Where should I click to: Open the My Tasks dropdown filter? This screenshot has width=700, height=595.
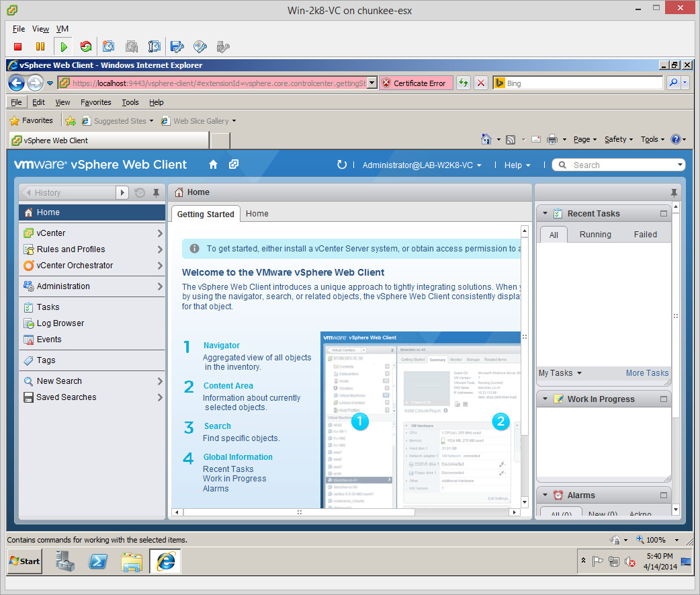[560, 373]
